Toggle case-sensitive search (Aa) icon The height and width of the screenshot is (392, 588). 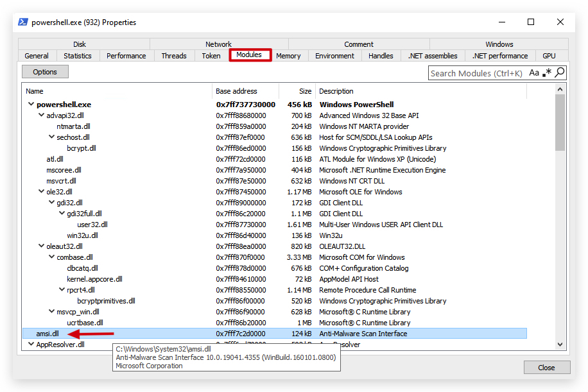pyautogui.click(x=534, y=72)
